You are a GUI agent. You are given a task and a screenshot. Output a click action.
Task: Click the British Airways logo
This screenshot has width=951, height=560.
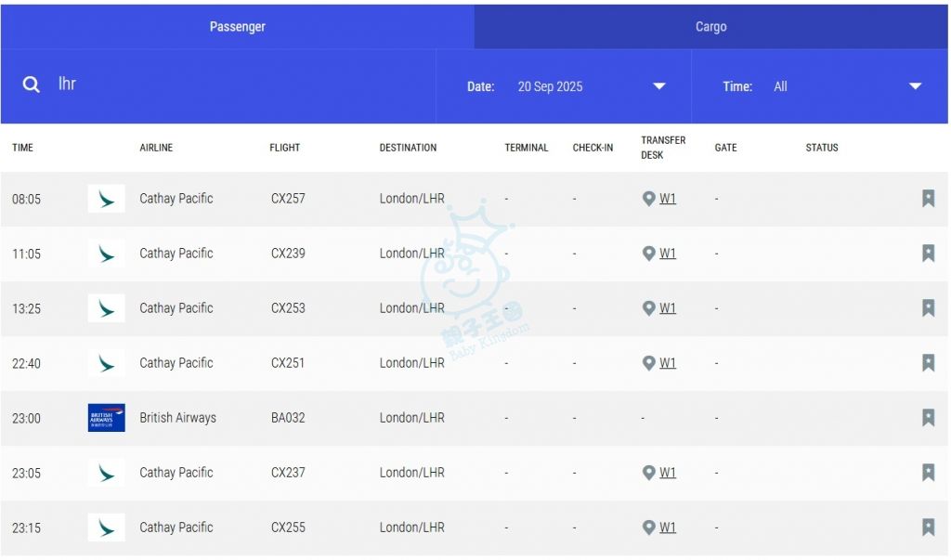click(106, 418)
